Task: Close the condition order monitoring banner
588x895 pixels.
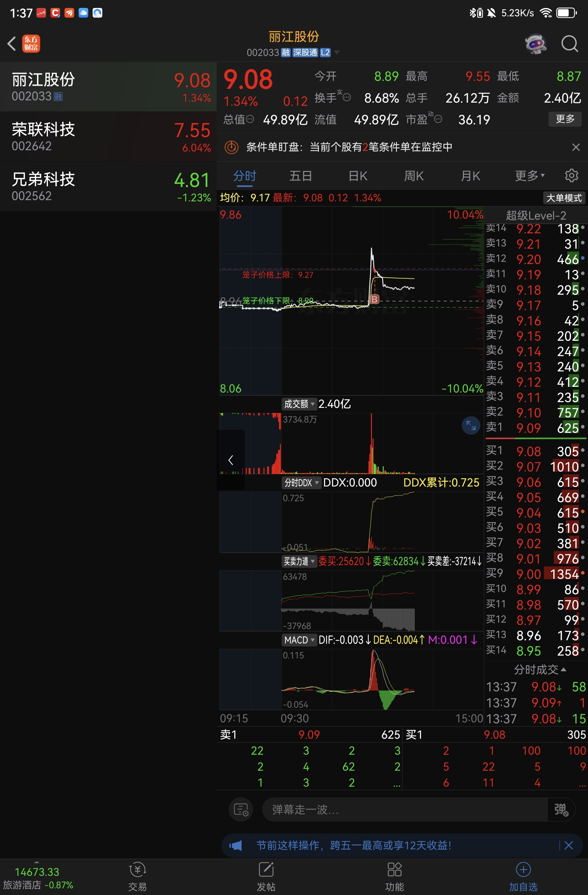Action: pyautogui.click(x=576, y=147)
